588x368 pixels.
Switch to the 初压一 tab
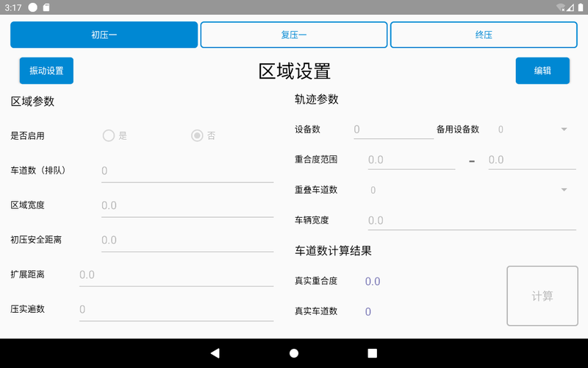pos(104,35)
